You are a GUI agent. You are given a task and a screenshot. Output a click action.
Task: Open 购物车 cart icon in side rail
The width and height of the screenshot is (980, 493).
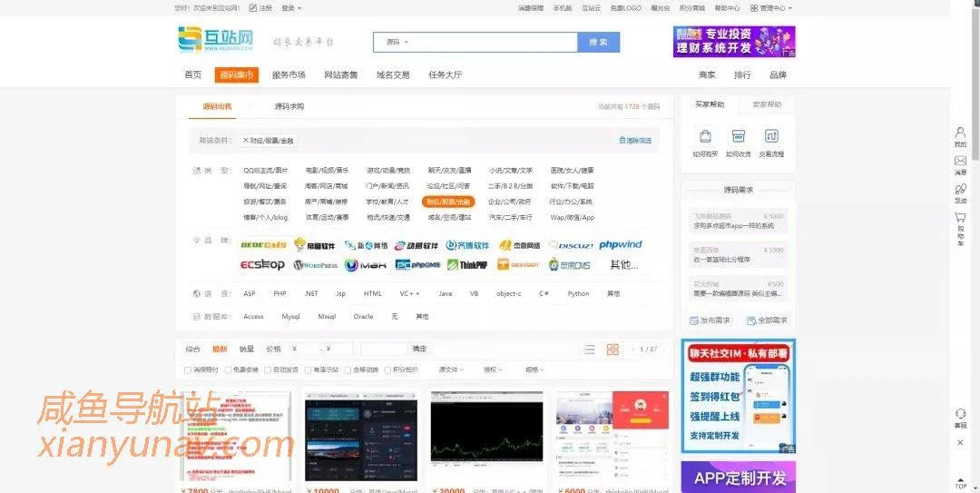coord(960,217)
